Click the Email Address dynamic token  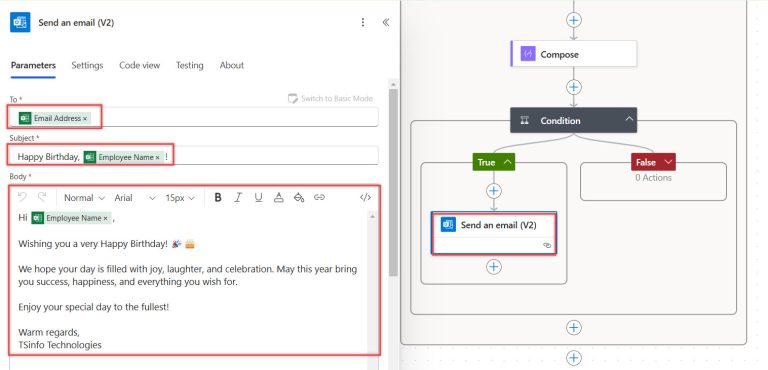pos(54,118)
